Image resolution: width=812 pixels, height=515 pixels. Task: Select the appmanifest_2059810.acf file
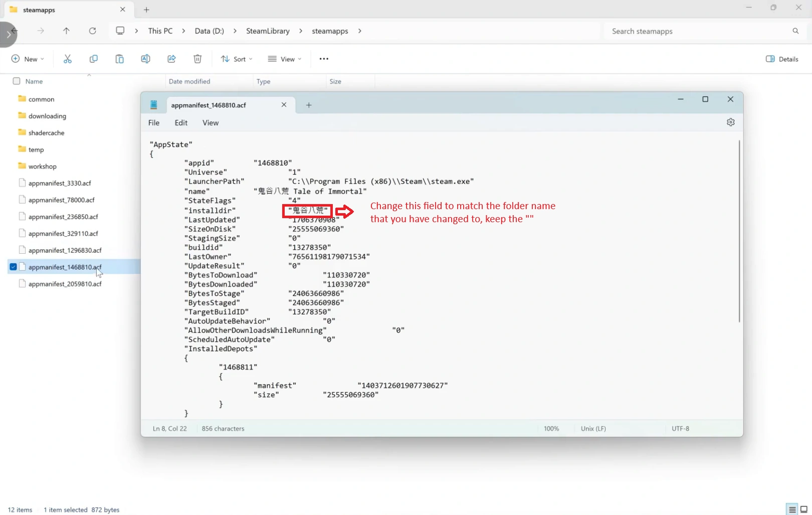click(65, 284)
